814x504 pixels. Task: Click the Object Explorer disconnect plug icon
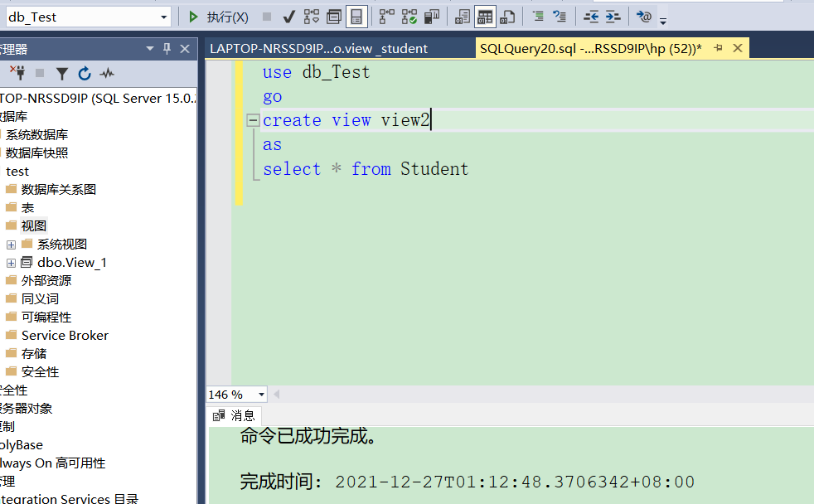pos(17,73)
